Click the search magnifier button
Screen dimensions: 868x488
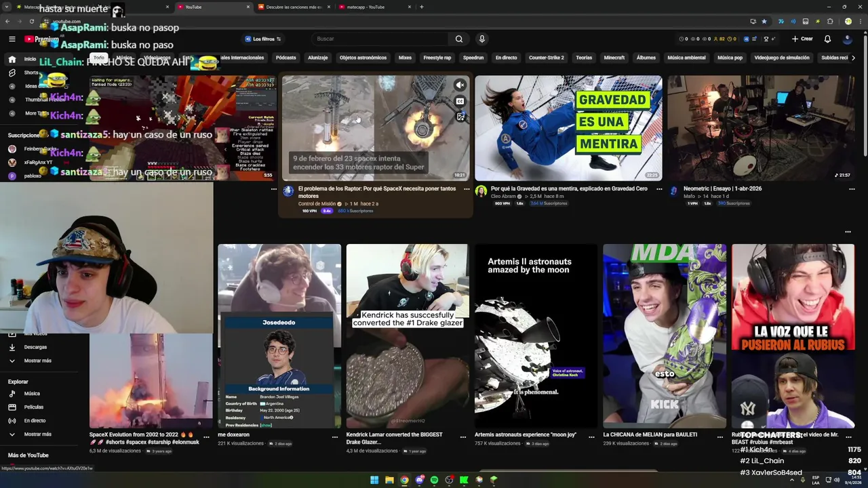point(459,39)
